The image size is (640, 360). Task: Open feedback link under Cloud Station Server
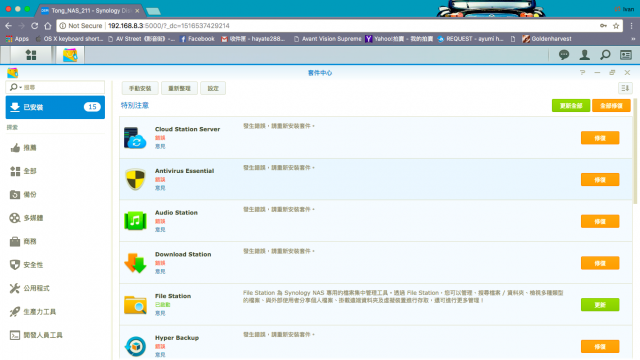coord(160,146)
